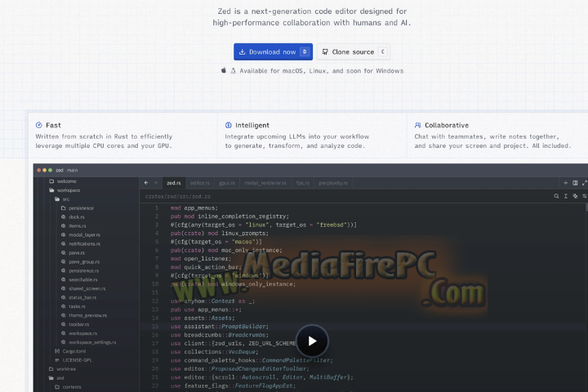The width and height of the screenshot is (588, 392).
Task: Click the Rust icon beside items.rs
Action: (64, 226)
